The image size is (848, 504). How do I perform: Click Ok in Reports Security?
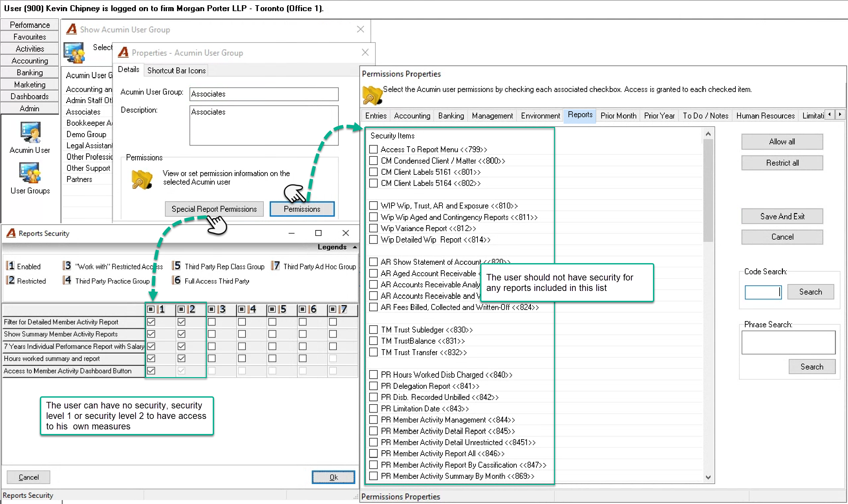tap(334, 477)
